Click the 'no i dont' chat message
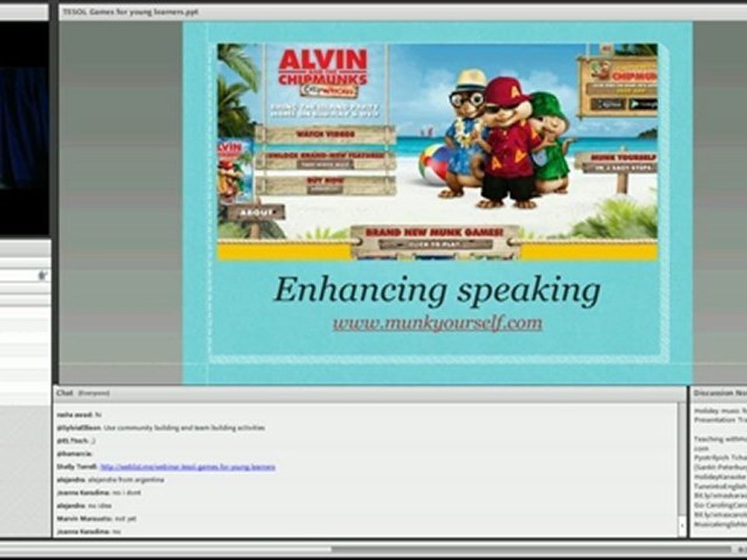 click(x=99, y=493)
